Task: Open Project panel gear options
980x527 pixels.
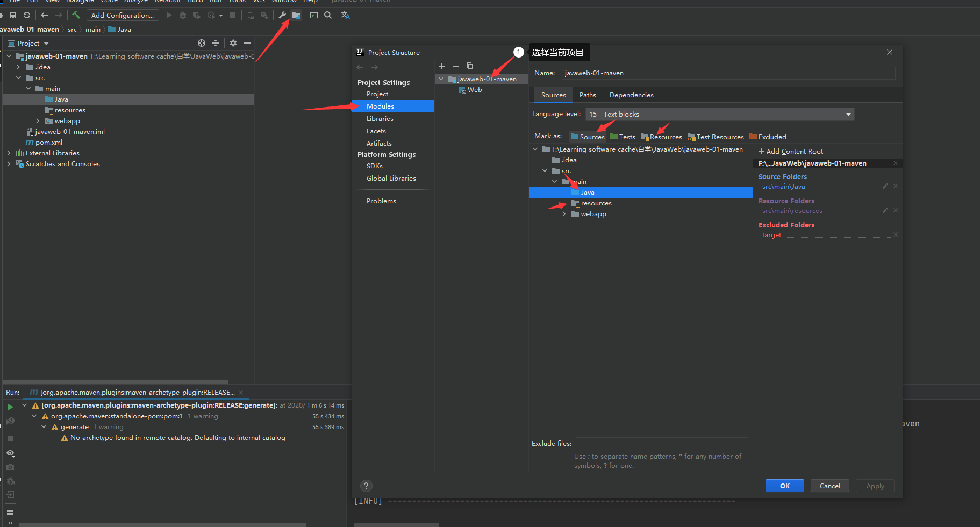Action: [x=233, y=43]
